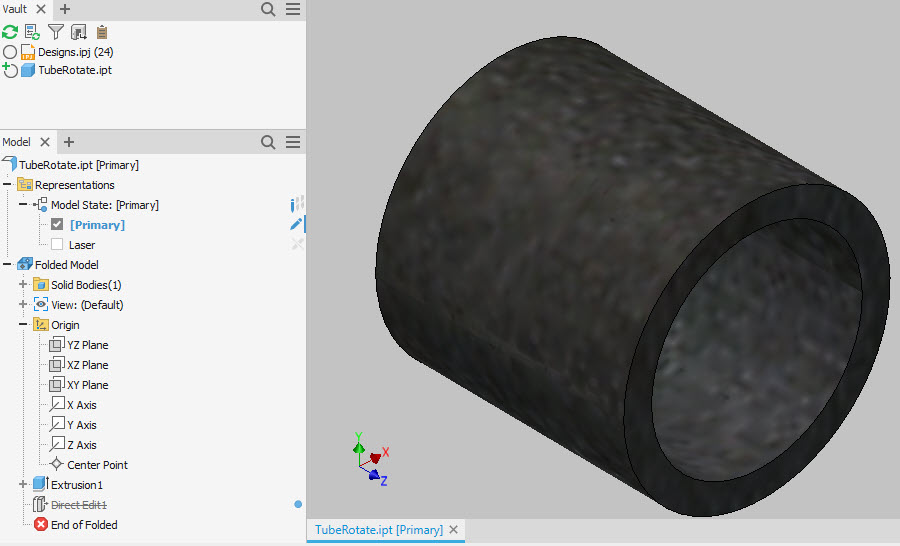900x546 pixels.
Task: Click the [Primary] model state label
Action: [97, 225]
